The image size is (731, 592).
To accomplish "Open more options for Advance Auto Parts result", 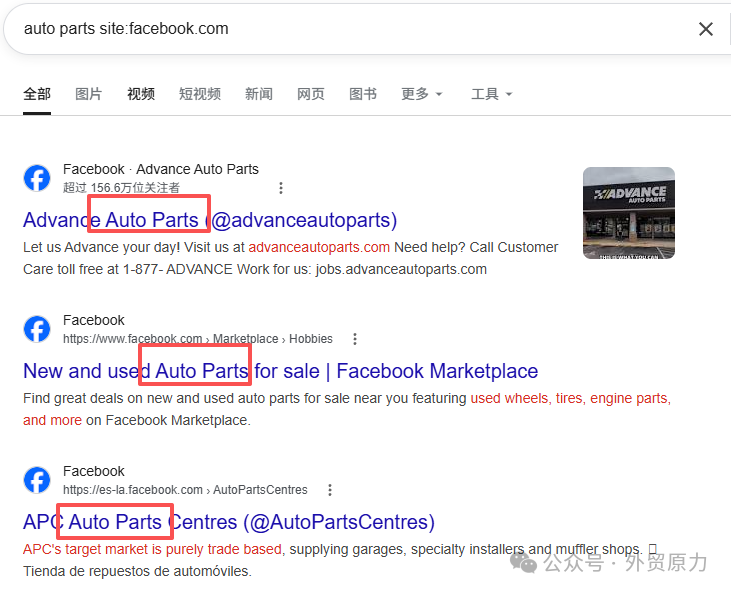I will (281, 188).
